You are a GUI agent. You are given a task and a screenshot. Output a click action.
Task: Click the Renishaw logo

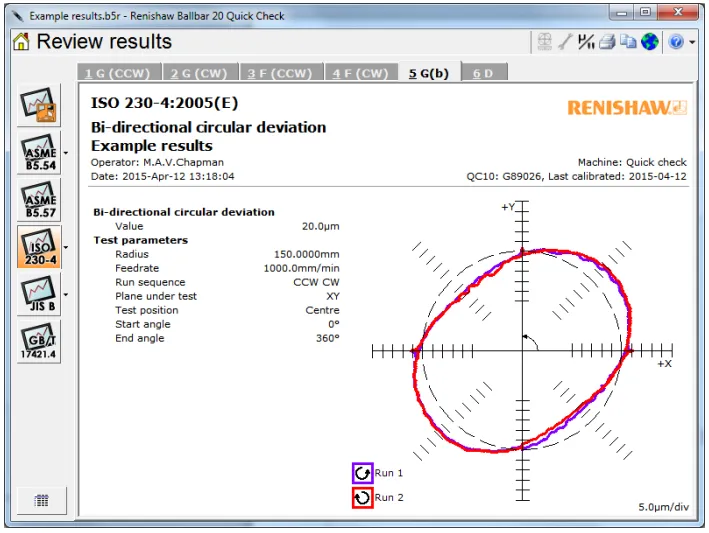click(x=627, y=108)
